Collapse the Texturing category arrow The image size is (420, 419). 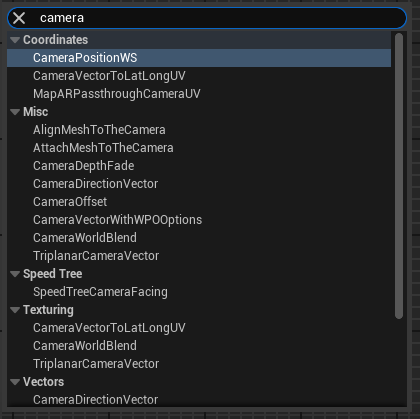[15, 310]
